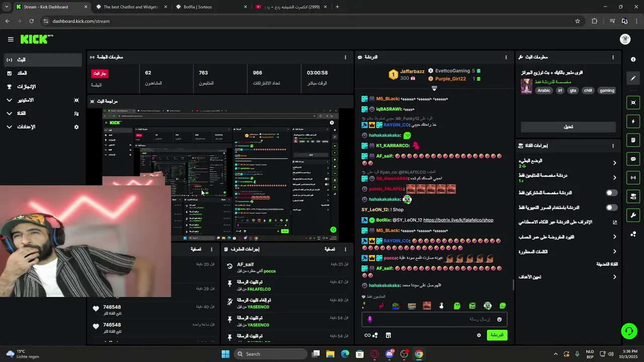Click the Kick BETA logo
The image size is (644, 362).
[37, 39]
